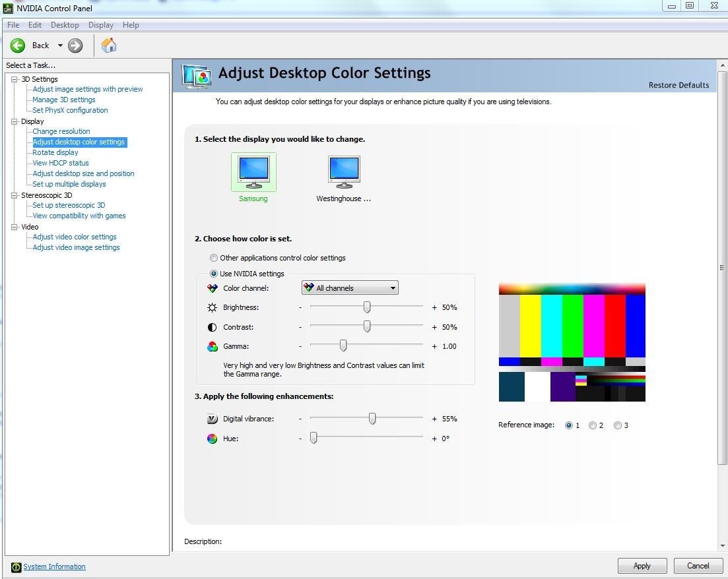Open Adjust desktop size and position
Image resolution: width=728 pixels, height=579 pixels.
pyautogui.click(x=84, y=174)
